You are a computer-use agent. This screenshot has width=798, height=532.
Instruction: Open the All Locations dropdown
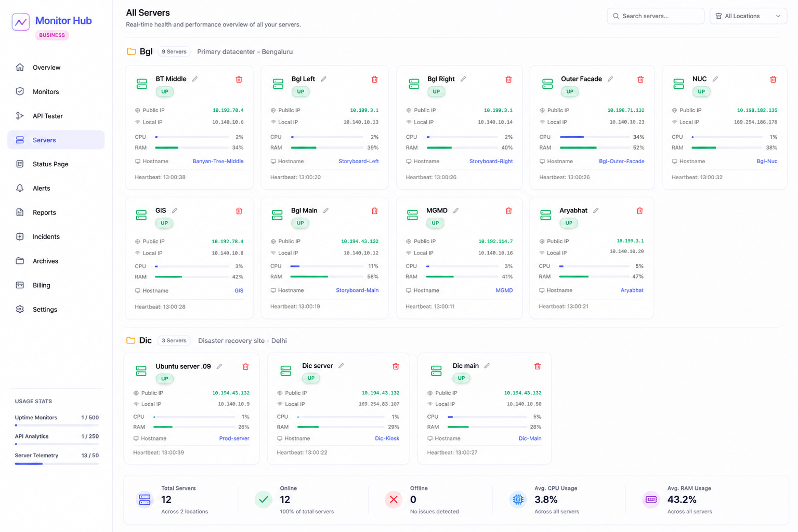coord(748,16)
